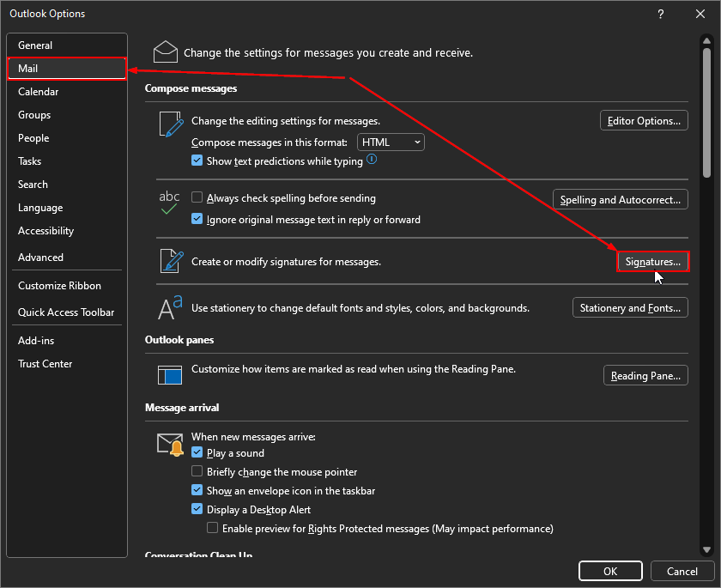This screenshot has height=588, width=721.
Task: Enable Always check spelling before sending
Action: tap(197, 197)
